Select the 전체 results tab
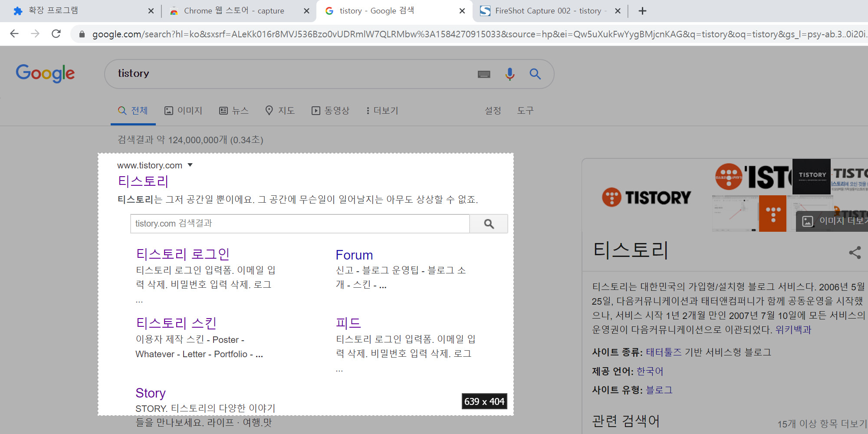The width and height of the screenshot is (868, 434). click(133, 111)
